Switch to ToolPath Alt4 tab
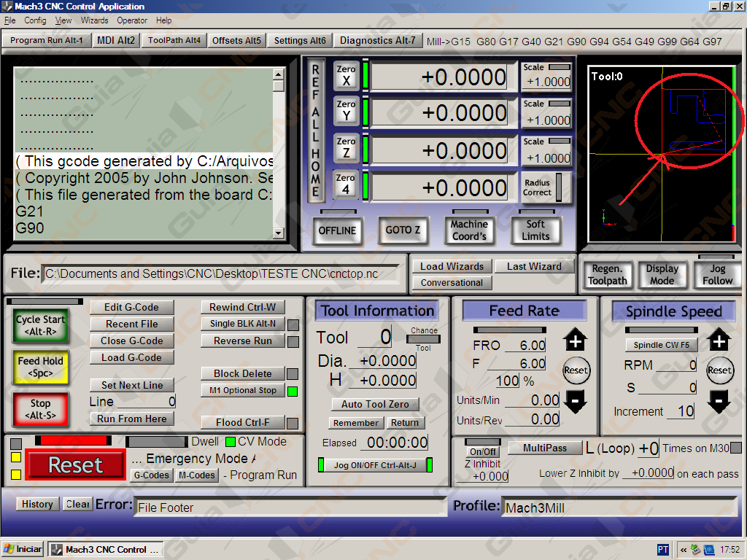The image size is (747, 560). 174,41
